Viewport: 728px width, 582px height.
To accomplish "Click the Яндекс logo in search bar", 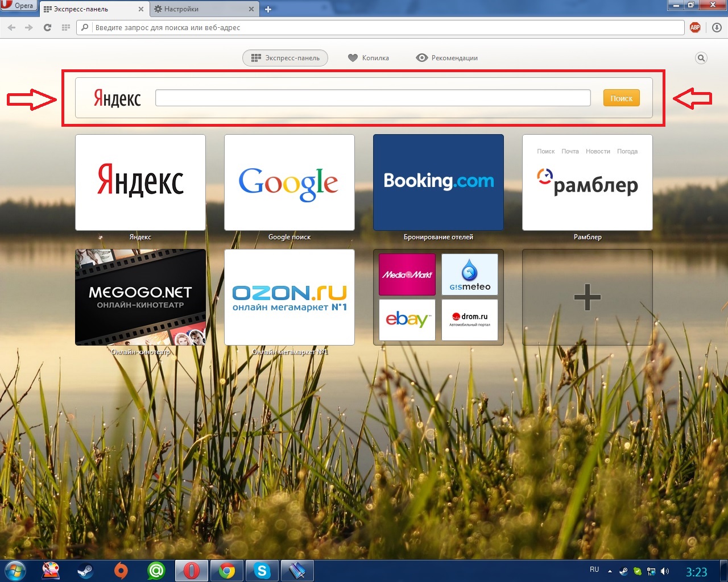I will click(x=117, y=98).
